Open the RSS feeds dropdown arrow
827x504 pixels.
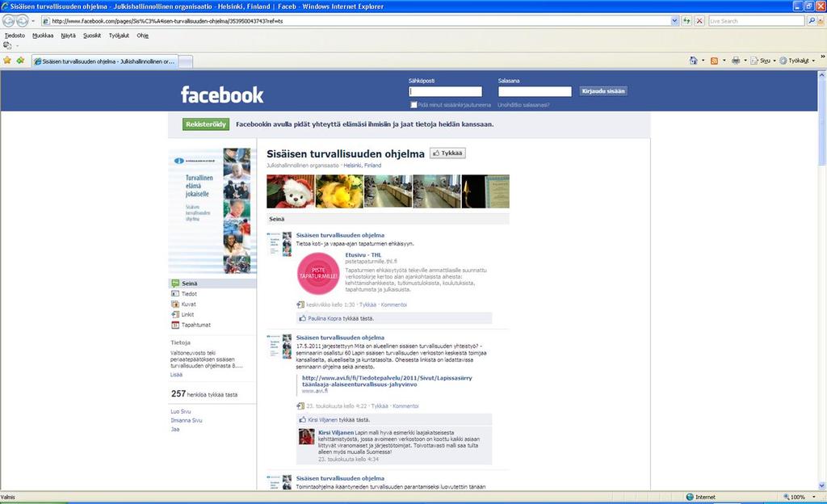click(x=724, y=61)
